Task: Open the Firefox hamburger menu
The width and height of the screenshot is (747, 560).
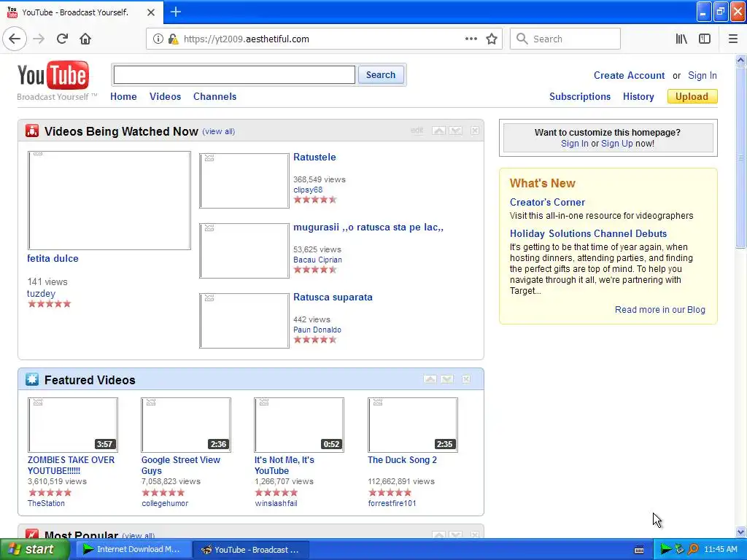Action: (x=732, y=39)
